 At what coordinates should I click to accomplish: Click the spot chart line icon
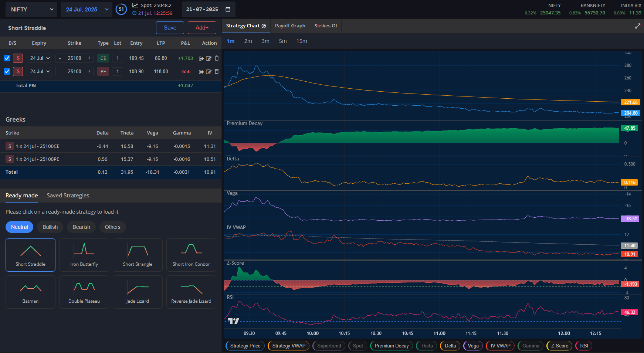click(135, 6)
